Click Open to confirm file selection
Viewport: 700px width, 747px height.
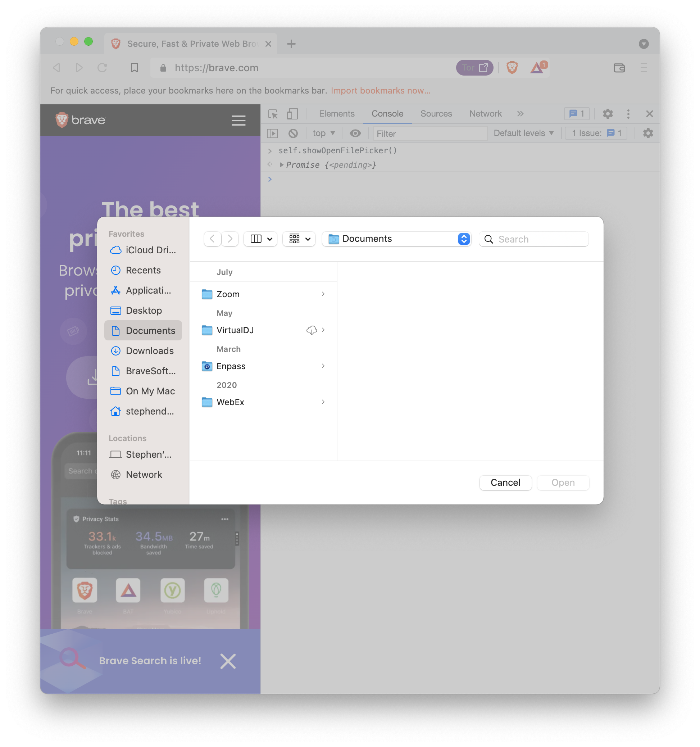coord(563,483)
